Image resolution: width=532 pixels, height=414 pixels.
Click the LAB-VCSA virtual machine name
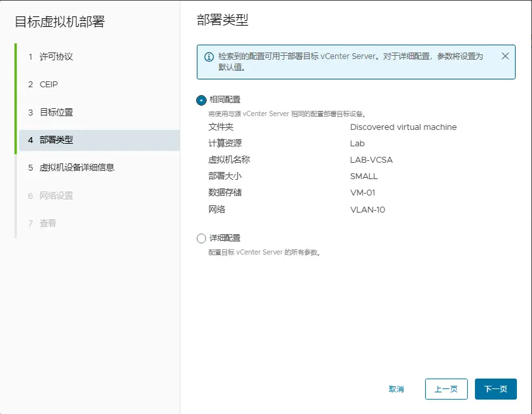point(372,159)
